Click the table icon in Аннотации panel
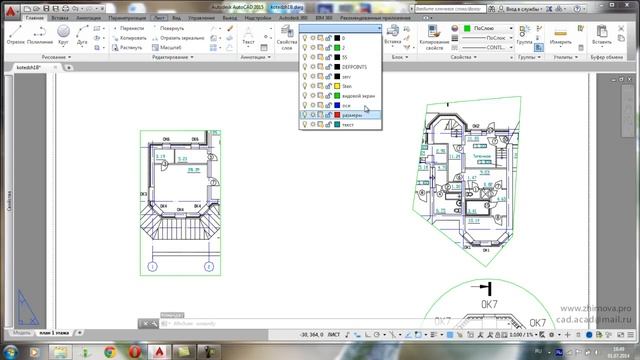Viewport: 640px width, 360px height. [x=264, y=48]
